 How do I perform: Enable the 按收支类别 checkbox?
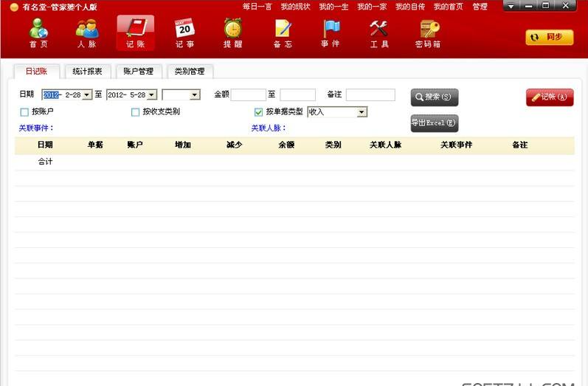pyautogui.click(x=135, y=112)
